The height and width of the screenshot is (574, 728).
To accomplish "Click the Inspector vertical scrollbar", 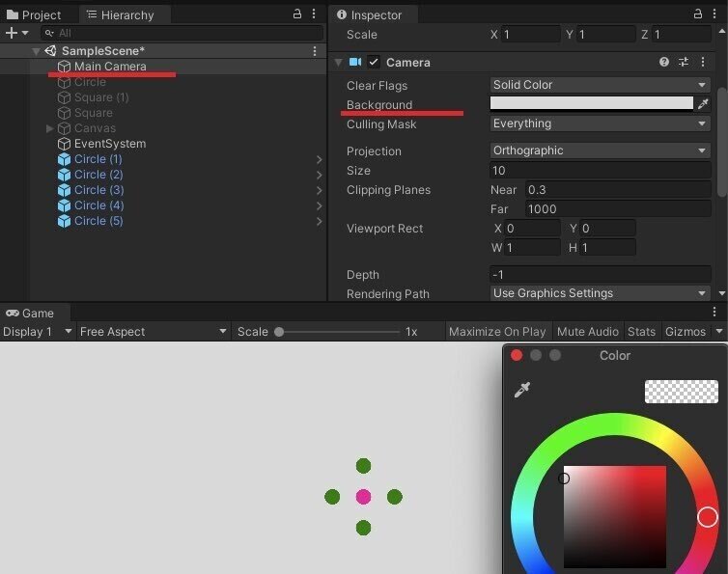I will click(722, 142).
